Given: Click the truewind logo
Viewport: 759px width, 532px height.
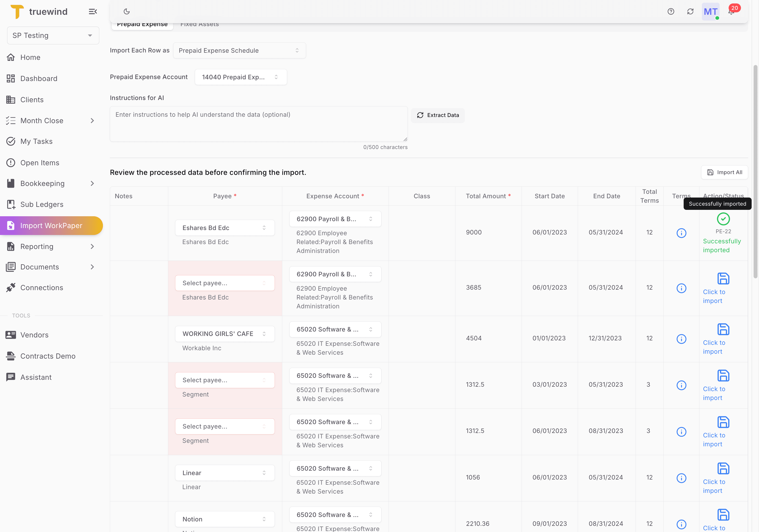Looking at the screenshot, I should (39, 12).
